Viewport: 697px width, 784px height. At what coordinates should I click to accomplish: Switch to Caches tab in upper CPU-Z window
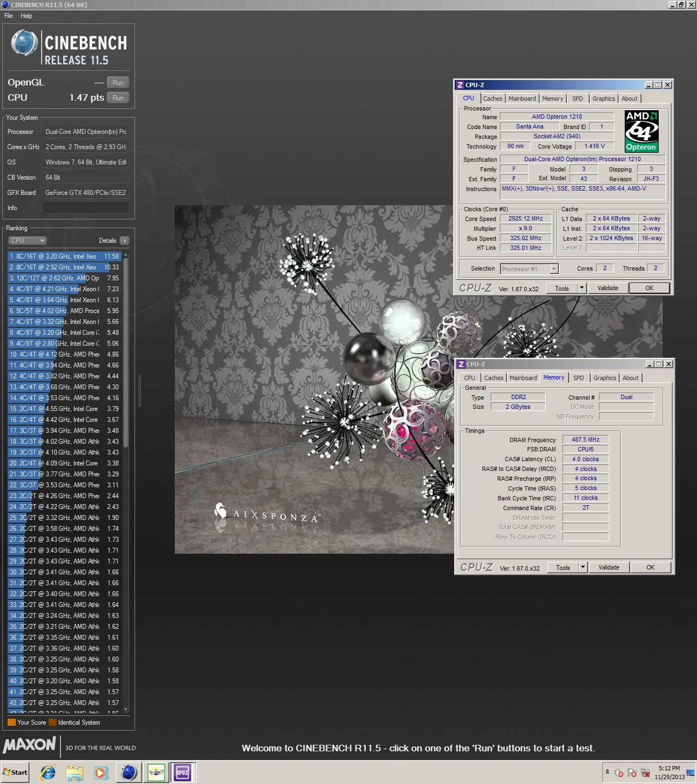[x=493, y=99]
